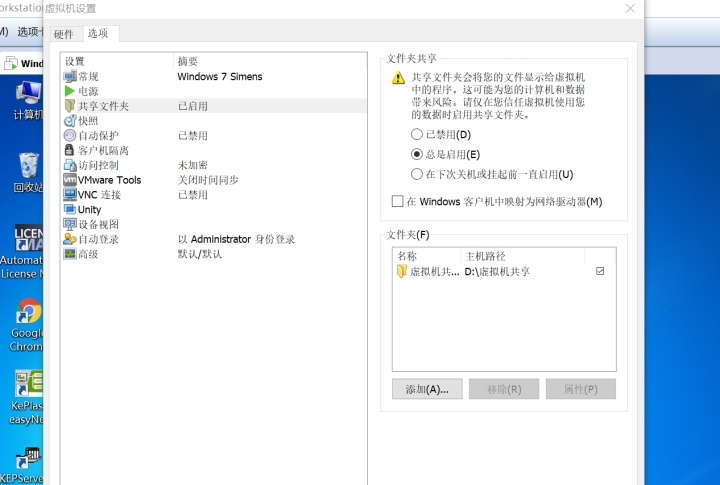Click 添加(A)... button
720x485 pixels.
coord(427,389)
